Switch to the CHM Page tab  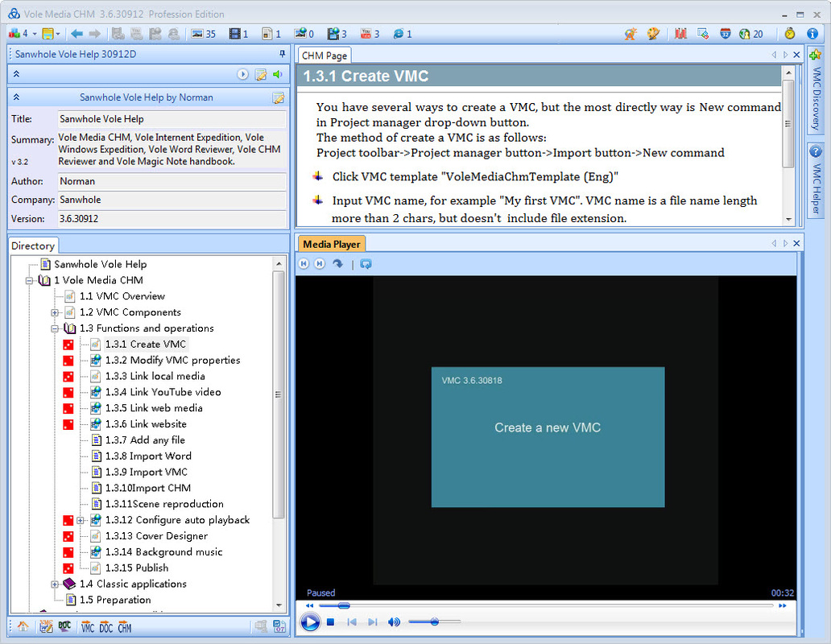point(325,56)
